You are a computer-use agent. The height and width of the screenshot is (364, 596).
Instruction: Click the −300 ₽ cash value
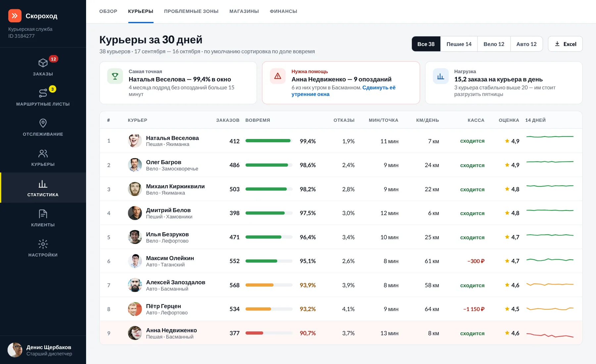pyautogui.click(x=476, y=261)
